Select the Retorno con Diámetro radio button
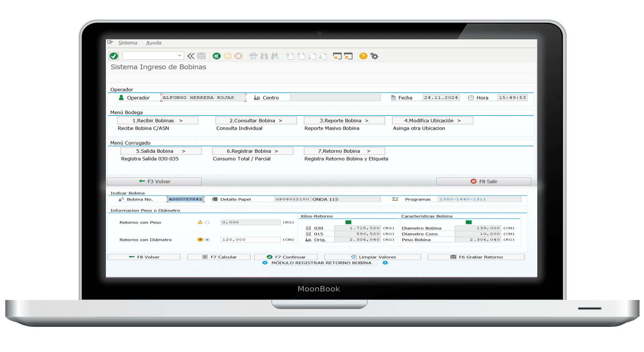 click(x=207, y=240)
